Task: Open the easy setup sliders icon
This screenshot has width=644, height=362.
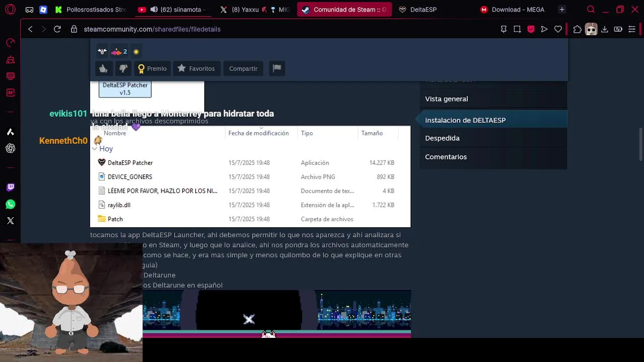Action: point(632,29)
